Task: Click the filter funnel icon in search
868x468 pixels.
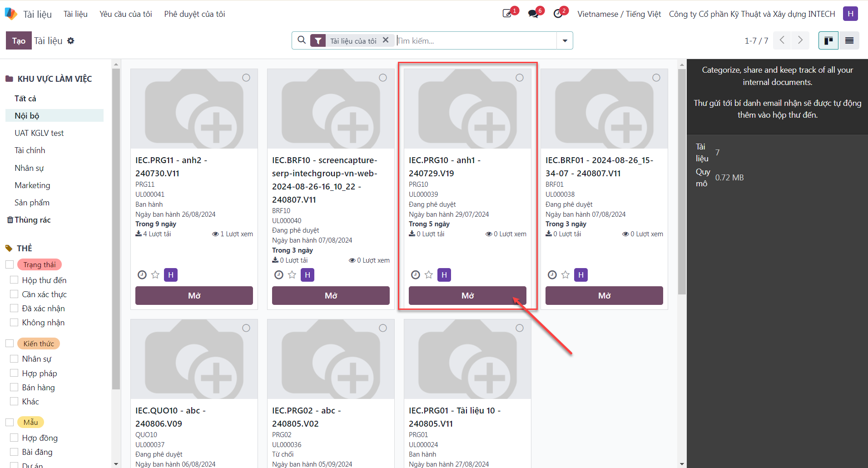Action: [318, 41]
